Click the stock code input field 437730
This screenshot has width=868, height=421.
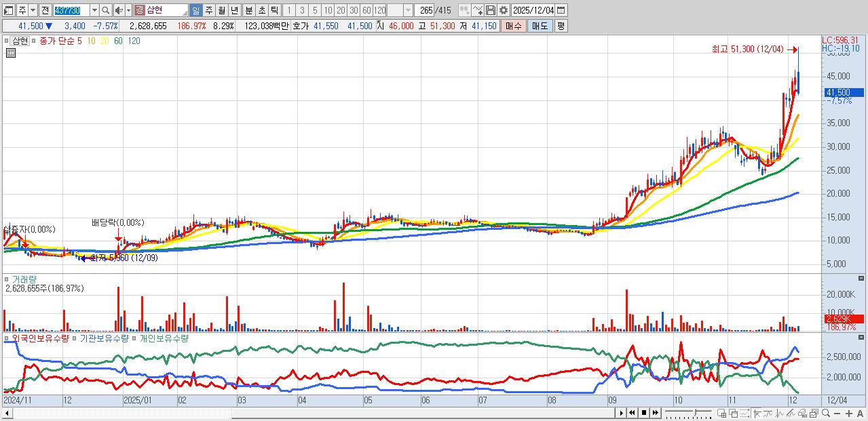(71, 10)
